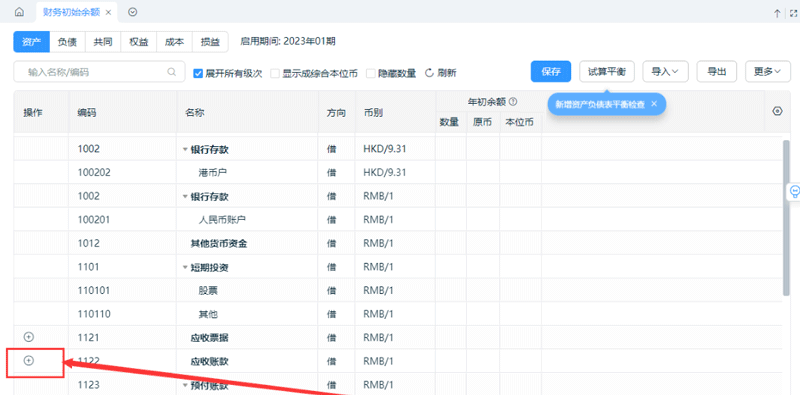The height and width of the screenshot is (395, 800).
Task: Open column display settings eye icon
Action: coord(778,111)
